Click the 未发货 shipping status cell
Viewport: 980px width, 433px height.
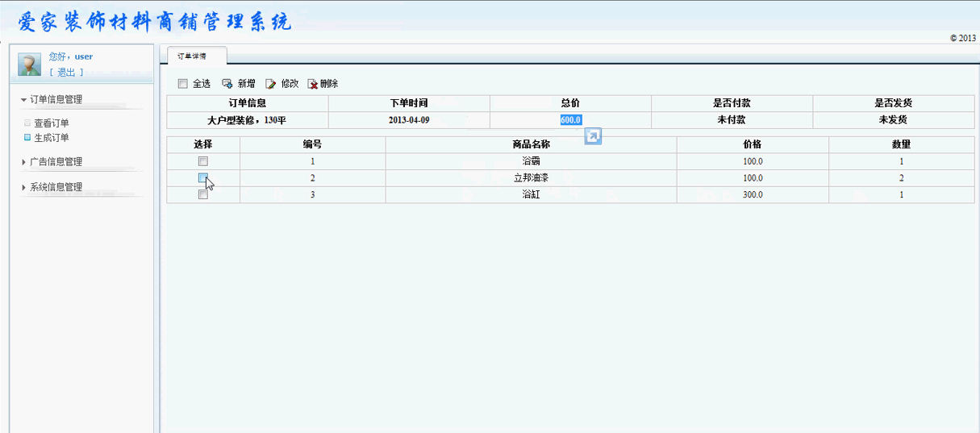click(893, 119)
